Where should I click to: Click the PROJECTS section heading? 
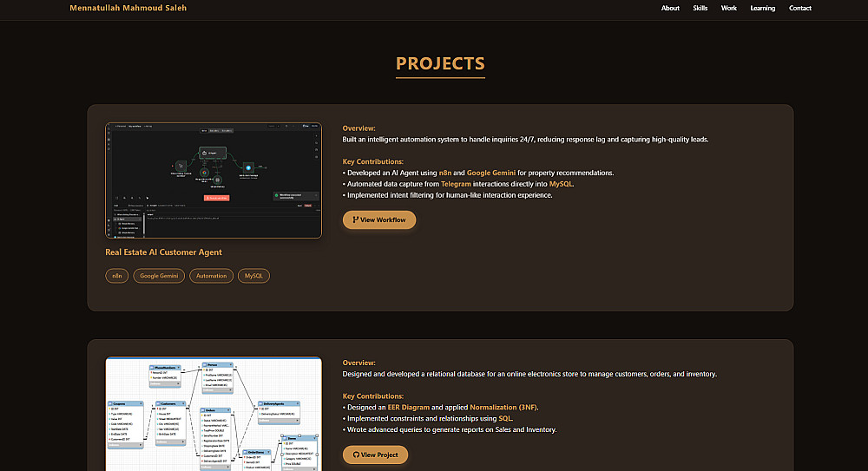coord(440,63)
